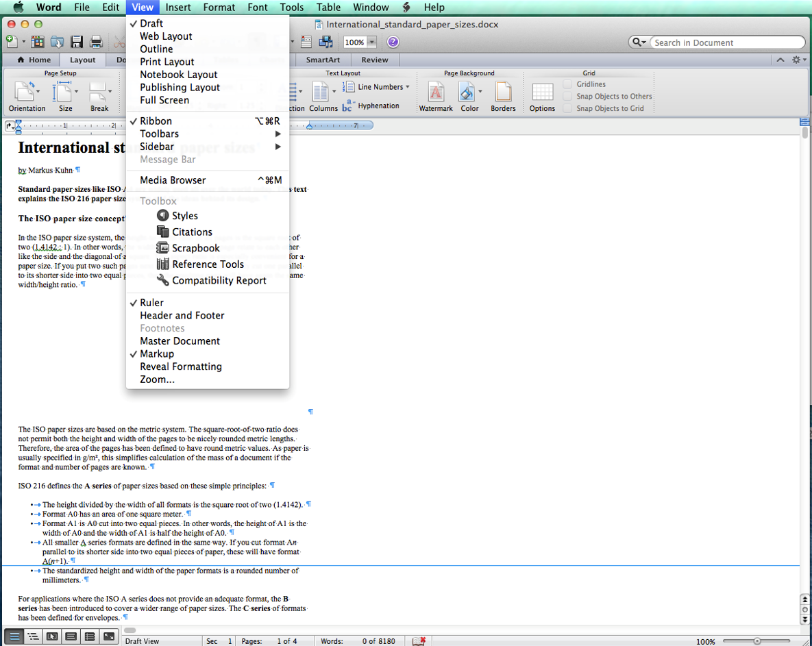Uncheck Markup in the View menu

[x=157, y=354]
